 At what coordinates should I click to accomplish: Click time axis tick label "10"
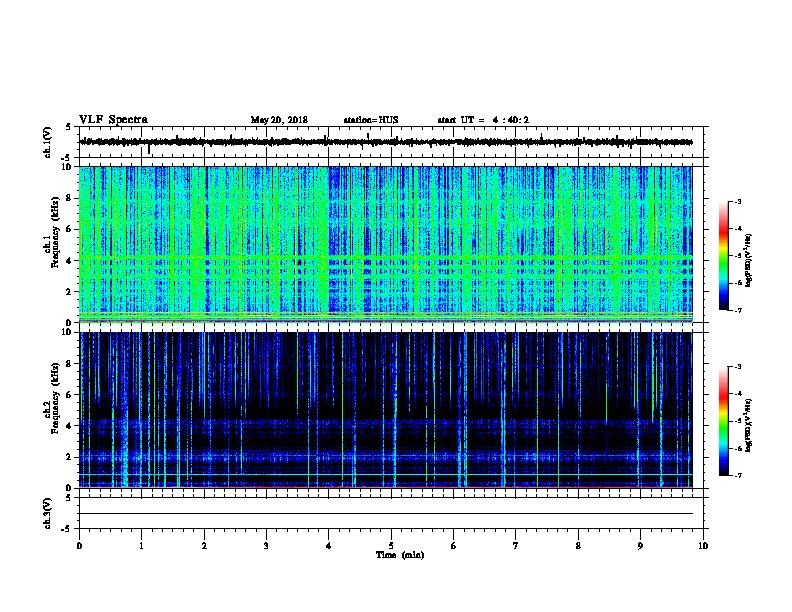[703, 546]
